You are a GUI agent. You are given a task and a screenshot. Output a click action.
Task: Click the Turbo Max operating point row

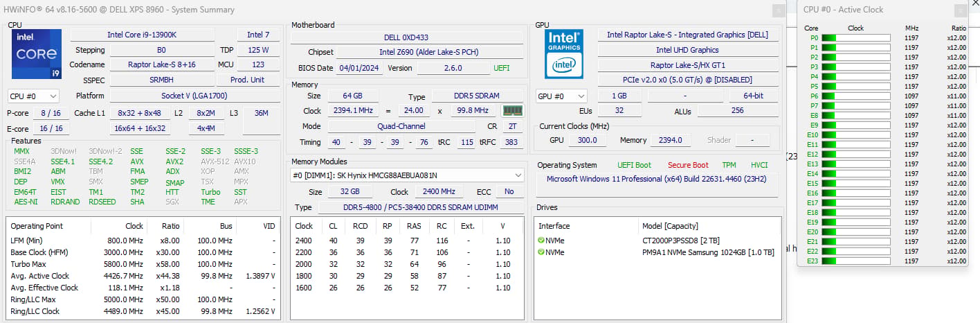pos(144,265)
